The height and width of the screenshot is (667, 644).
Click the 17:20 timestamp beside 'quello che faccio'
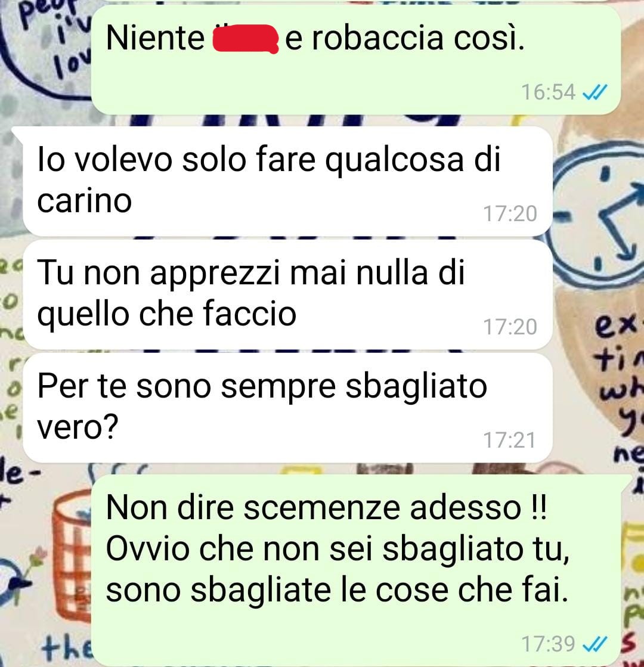(x=510, y=327)
